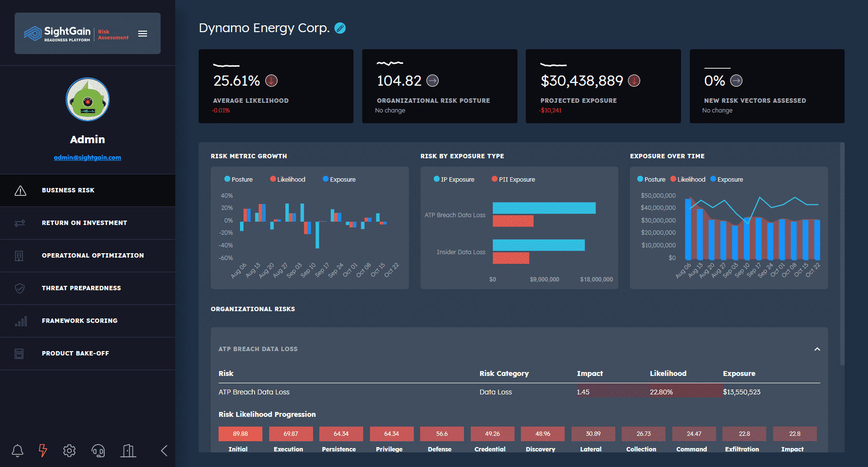Click the Average Likelihood 25.61% card

tap(276, 86)
